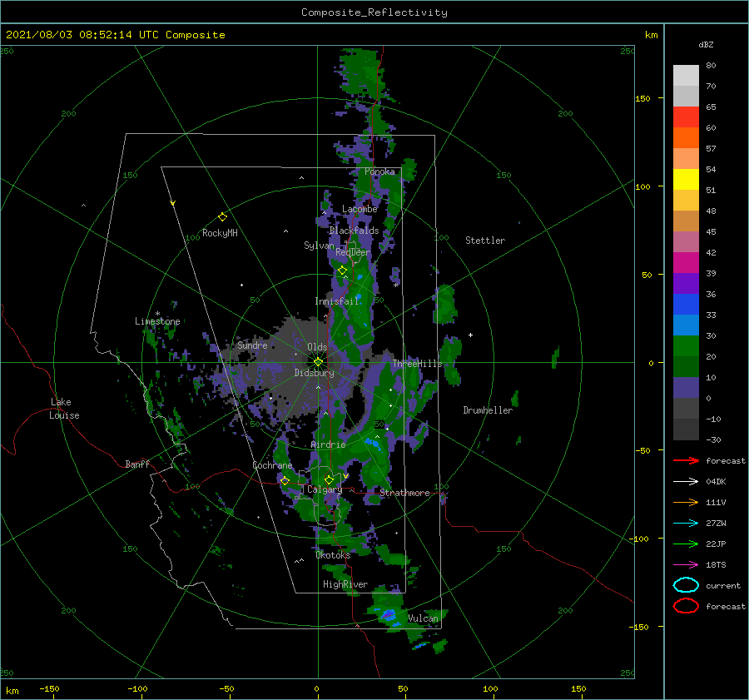749x700 pixels.
Task: Click the 18TS legend label
Action: (x=716, y=565)
